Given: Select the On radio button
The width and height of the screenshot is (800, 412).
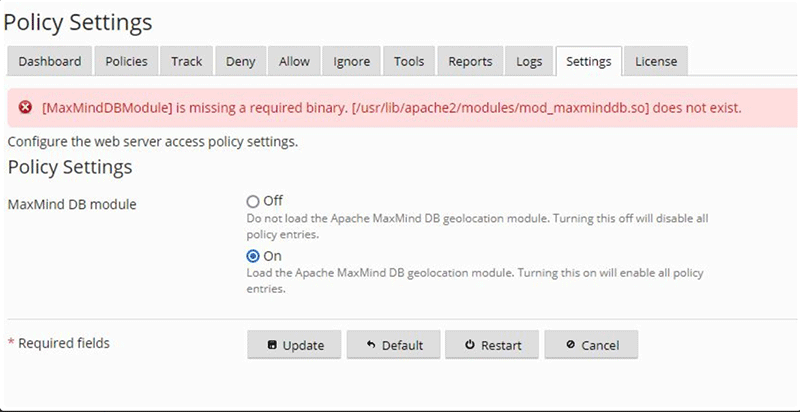Looking at the screenshot, I should [253, 256].
